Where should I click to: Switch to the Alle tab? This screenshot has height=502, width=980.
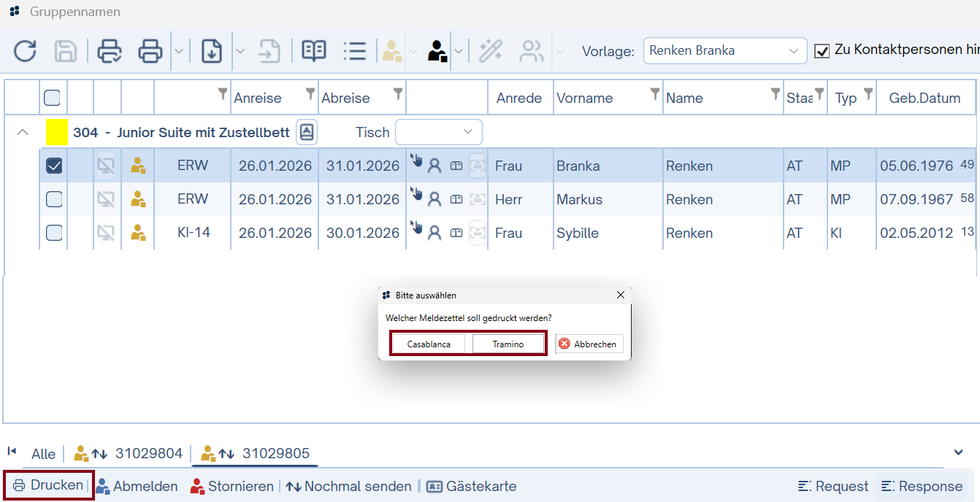coord(43,454)
